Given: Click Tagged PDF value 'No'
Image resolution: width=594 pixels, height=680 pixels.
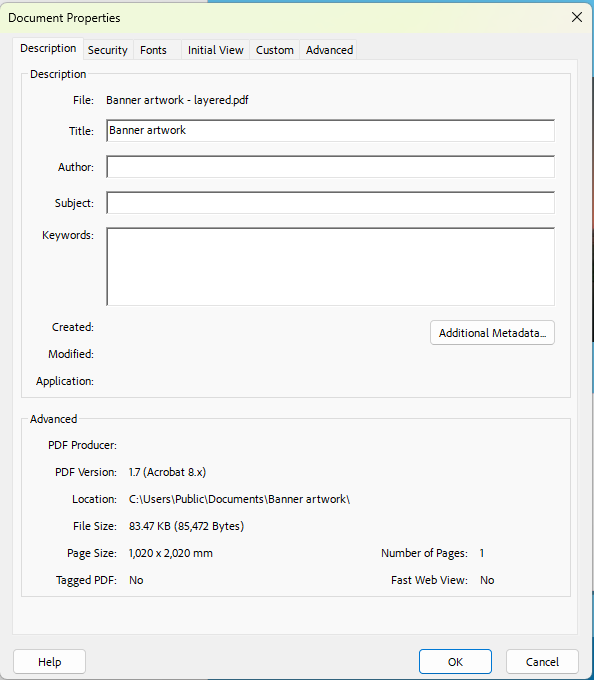Looking at the screenshot, I should [136, 580].
